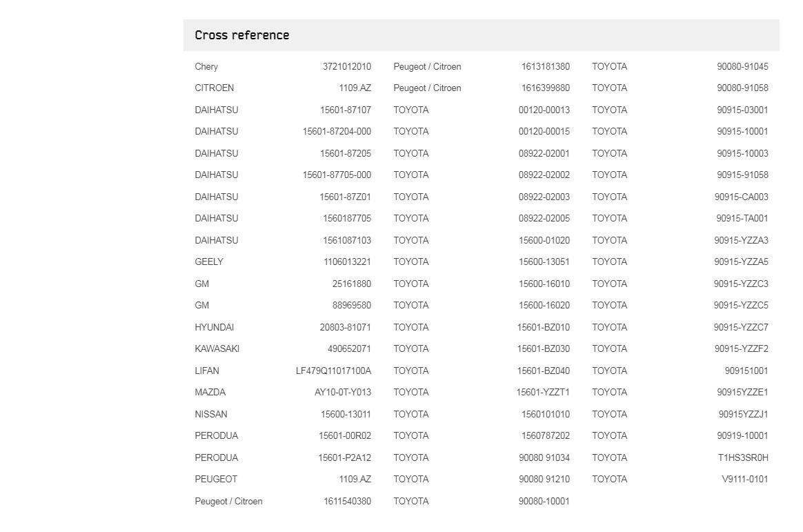Click TOYOTA number T1HS3SR0H
The height and width of the screenshot is (532, 803).
(743, 458)
